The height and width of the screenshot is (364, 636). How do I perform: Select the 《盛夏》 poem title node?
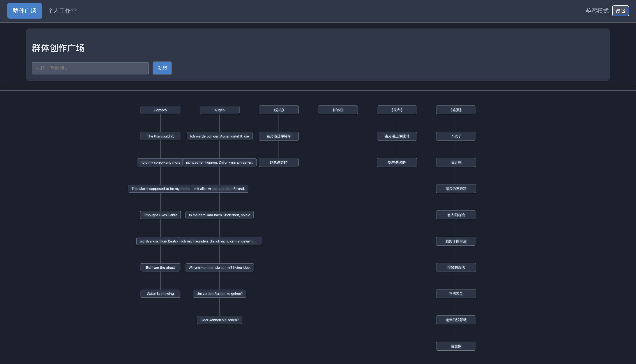[456, 110]
